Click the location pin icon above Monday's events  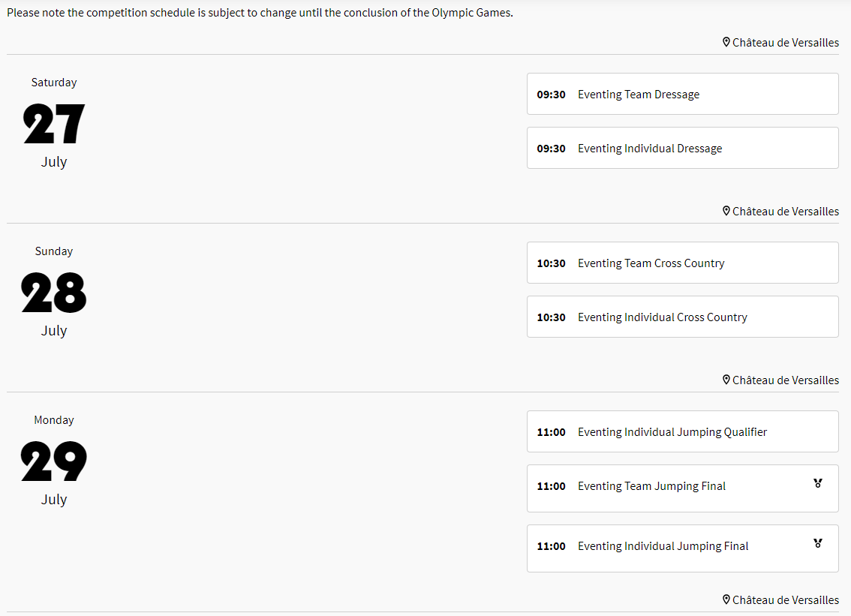click(x=726, y=380)
